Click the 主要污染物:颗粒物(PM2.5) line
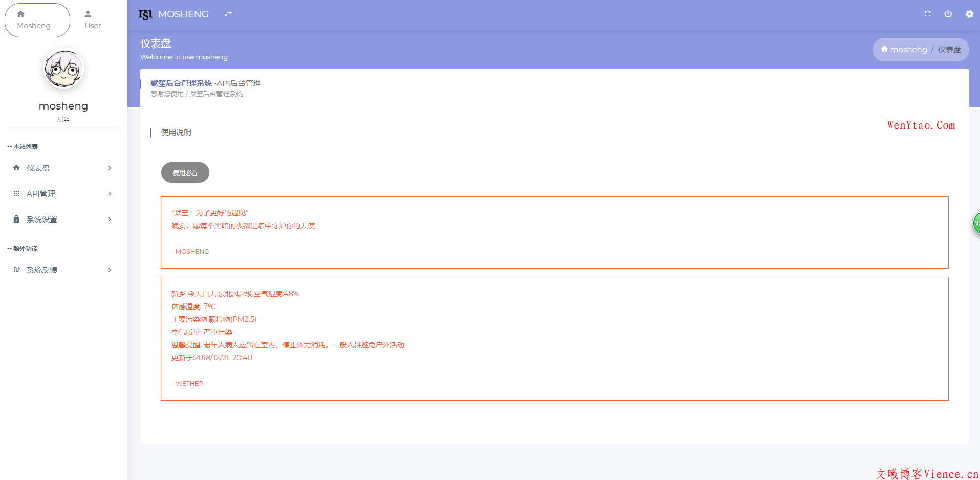 pyautogui.click(x=214, y=319)
